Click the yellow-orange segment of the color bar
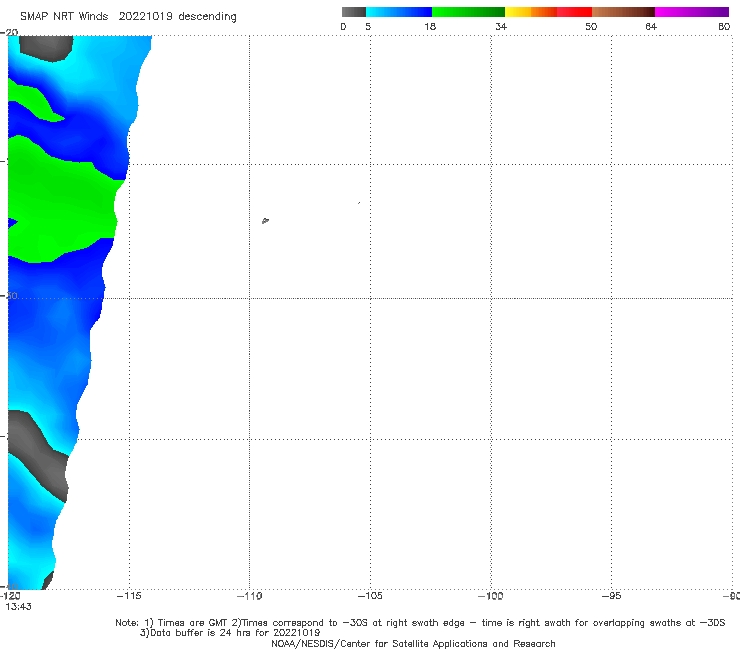 531,12
